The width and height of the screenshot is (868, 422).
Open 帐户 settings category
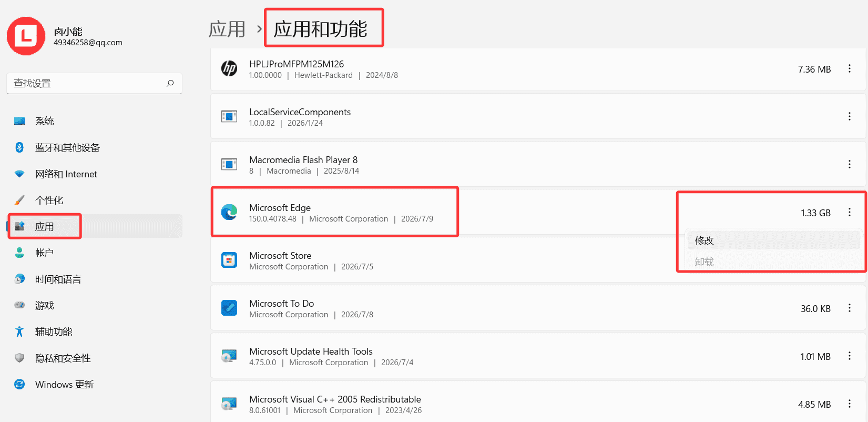(x=95, y=253)
